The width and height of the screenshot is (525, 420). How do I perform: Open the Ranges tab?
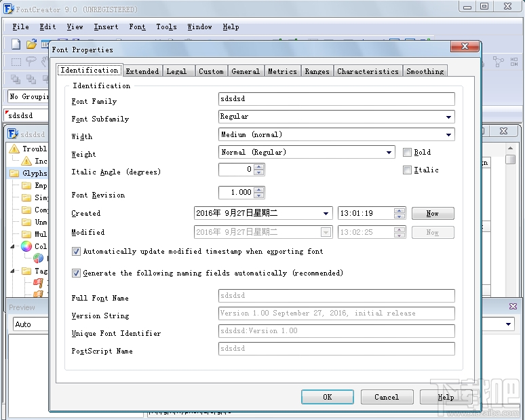(317, 71)
